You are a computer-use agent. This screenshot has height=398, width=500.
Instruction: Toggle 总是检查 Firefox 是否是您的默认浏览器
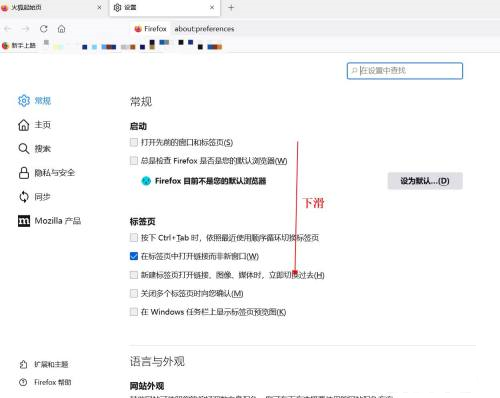(134, 161)
